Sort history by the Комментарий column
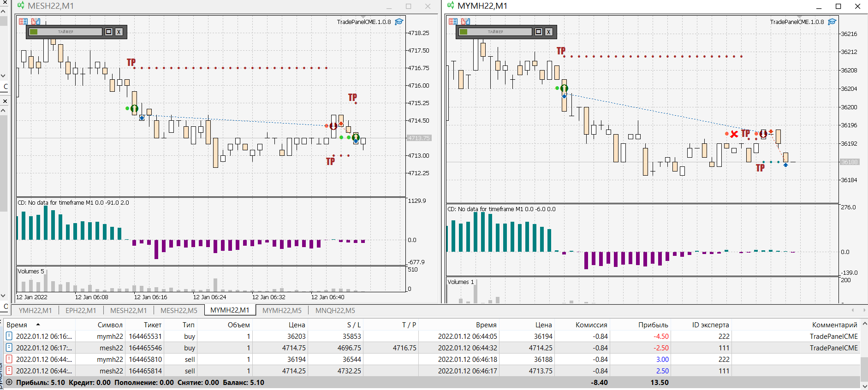868x390 pixels. pyautogui.click(x=834, y=325)
